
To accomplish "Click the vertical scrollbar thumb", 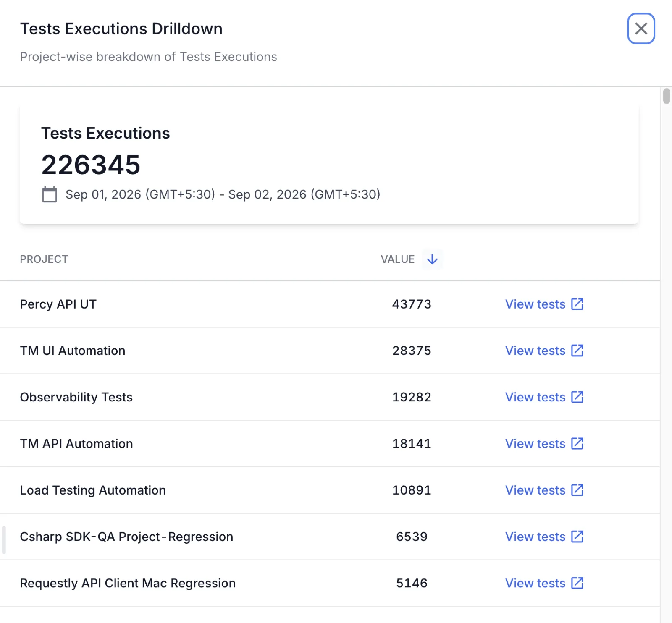I will [667, 96].
